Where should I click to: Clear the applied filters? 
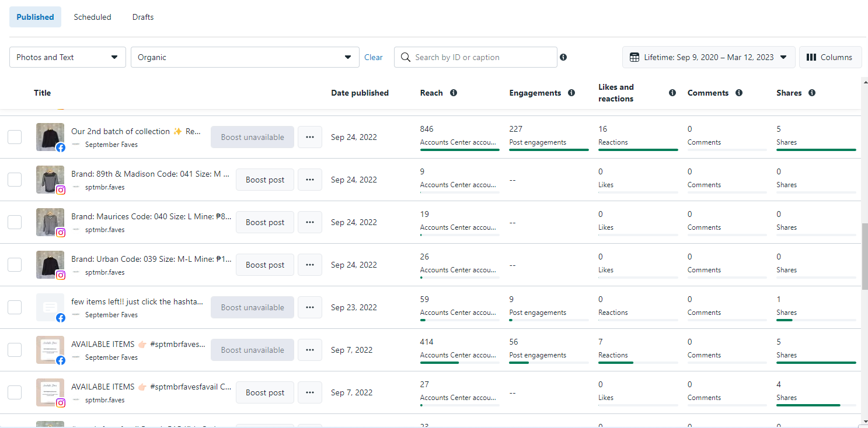click(374, 57)
